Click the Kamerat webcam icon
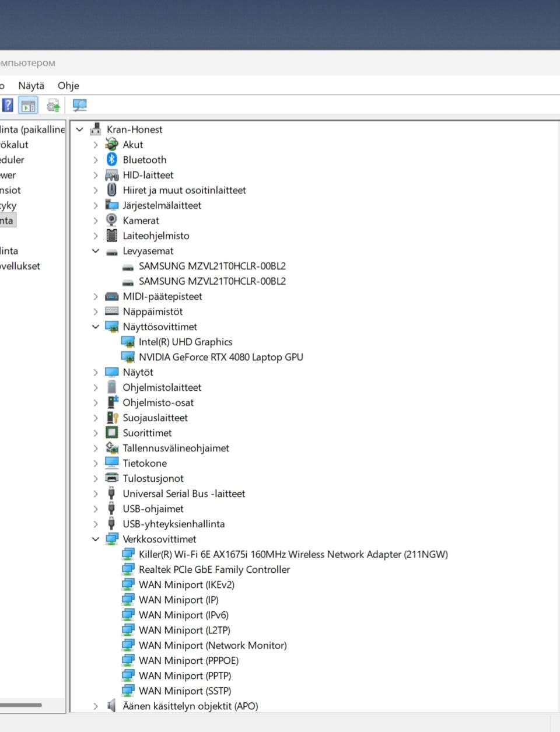560x732 pixels. (x=112, y=220)
